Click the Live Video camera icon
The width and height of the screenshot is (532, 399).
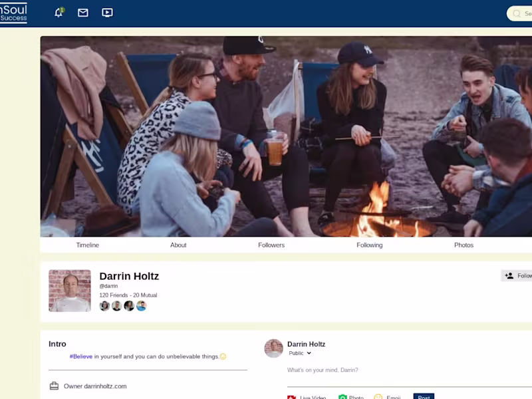coord(291,397)
